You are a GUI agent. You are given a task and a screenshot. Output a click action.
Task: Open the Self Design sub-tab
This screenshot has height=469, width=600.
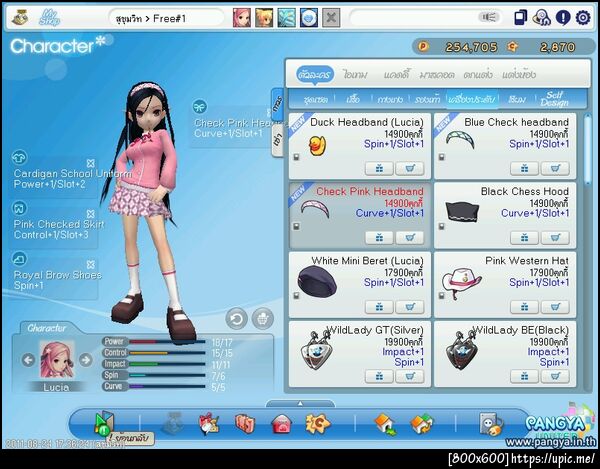coord(554,99)
